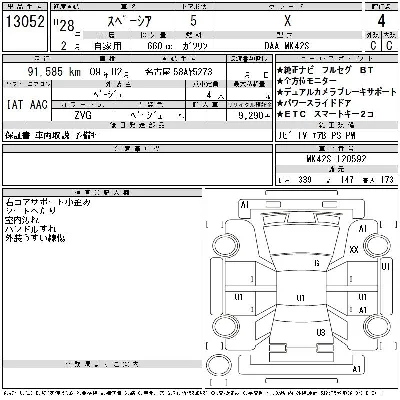Select the U3 mark on the diagram
400x400 pixels.
click(x=321, y=332)
